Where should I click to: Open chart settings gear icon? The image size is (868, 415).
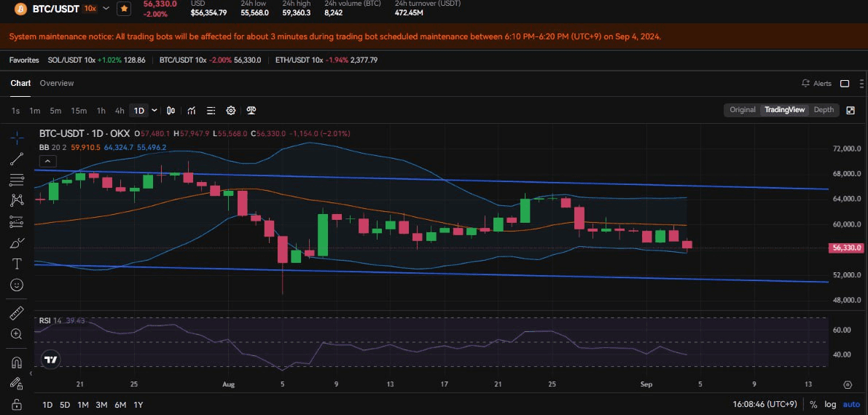coord(231,111)
